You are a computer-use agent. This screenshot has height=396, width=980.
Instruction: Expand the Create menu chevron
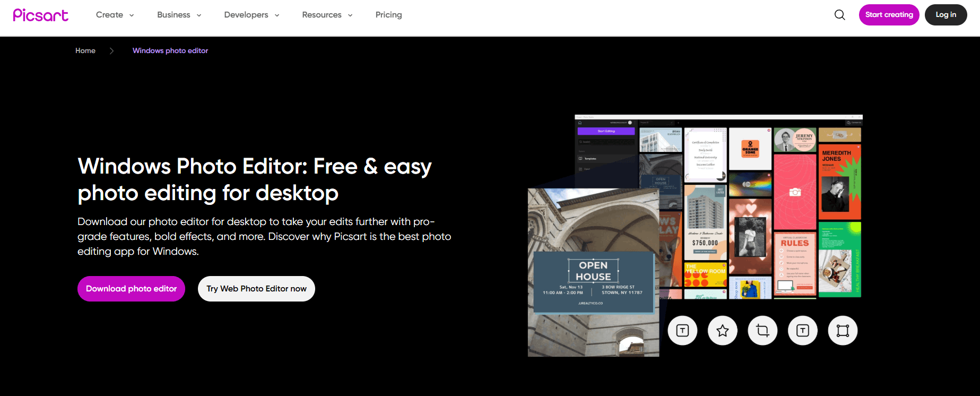[132, 15]
